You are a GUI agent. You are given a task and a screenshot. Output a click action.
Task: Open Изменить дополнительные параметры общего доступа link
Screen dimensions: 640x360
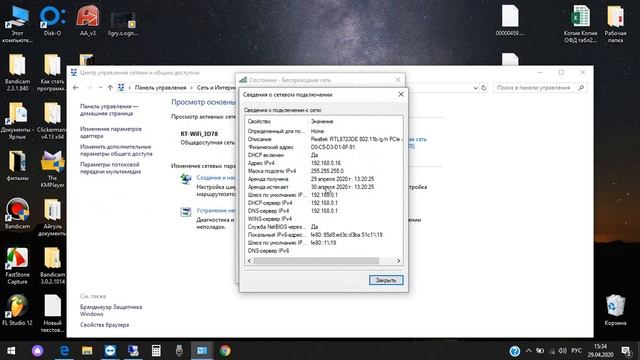(x=116, y=150)
